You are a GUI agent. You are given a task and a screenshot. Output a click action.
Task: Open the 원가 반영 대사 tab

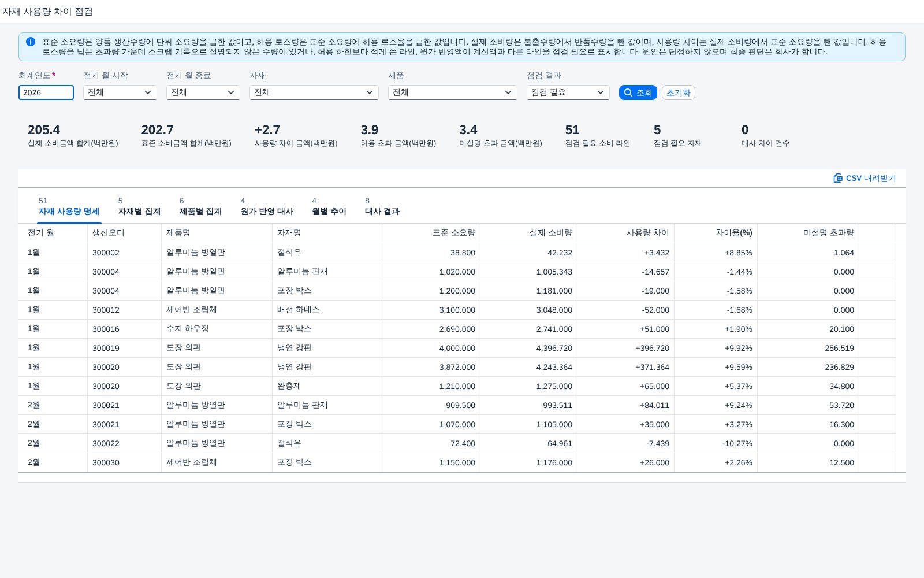pyautogui.click(x=267, y=207)
